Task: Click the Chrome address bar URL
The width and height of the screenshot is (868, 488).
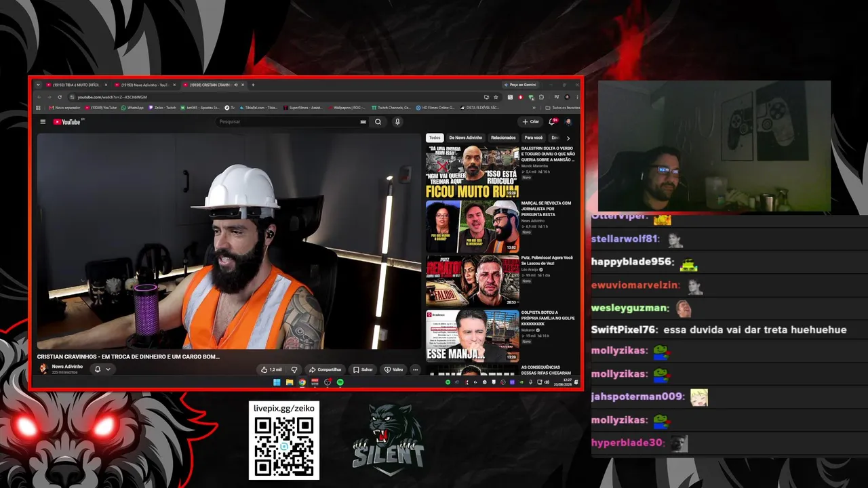Action: pyautogui.click(x=113, y=97)
